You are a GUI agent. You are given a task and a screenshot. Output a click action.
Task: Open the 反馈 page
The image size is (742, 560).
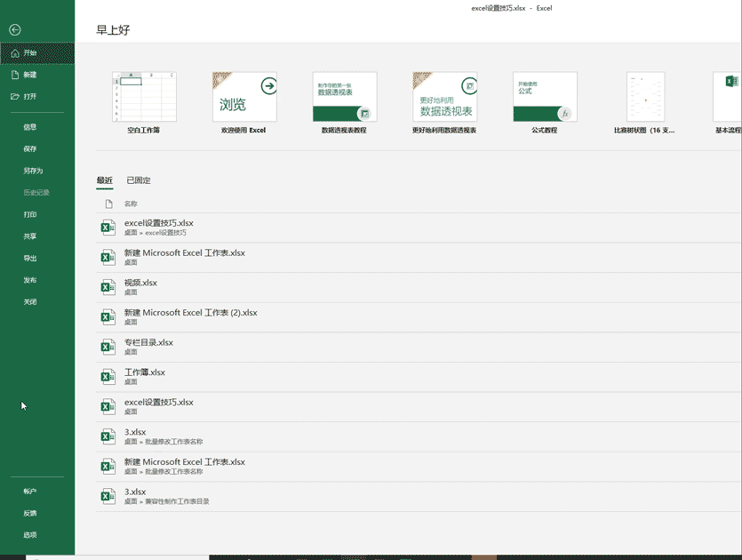coord(37,513)
